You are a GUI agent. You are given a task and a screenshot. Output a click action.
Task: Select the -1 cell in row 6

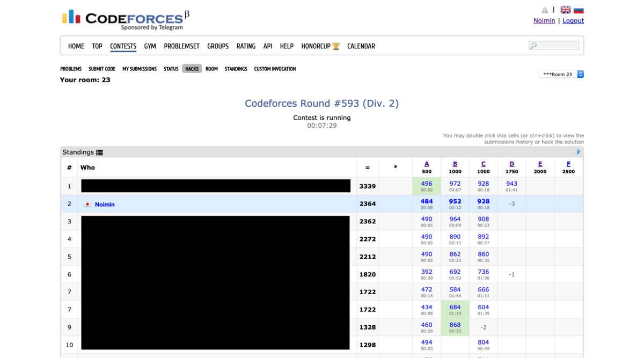pos(512,274)
